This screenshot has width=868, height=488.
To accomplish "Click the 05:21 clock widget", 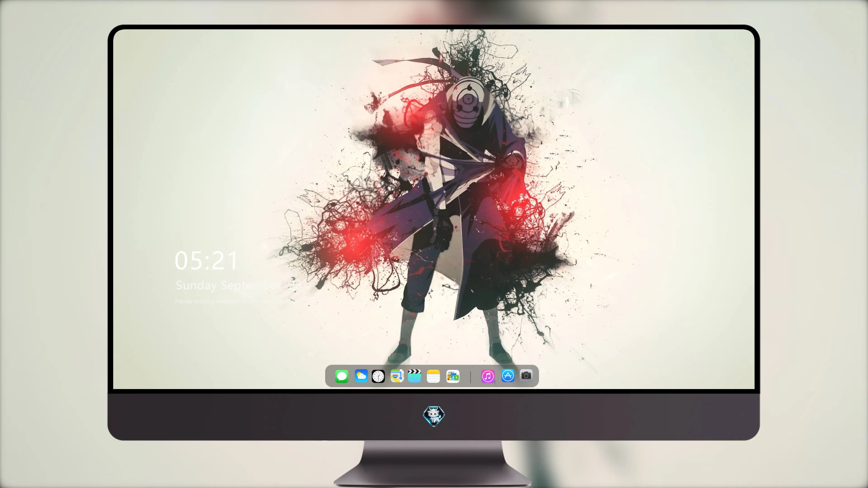I will (x=206, y=261).
